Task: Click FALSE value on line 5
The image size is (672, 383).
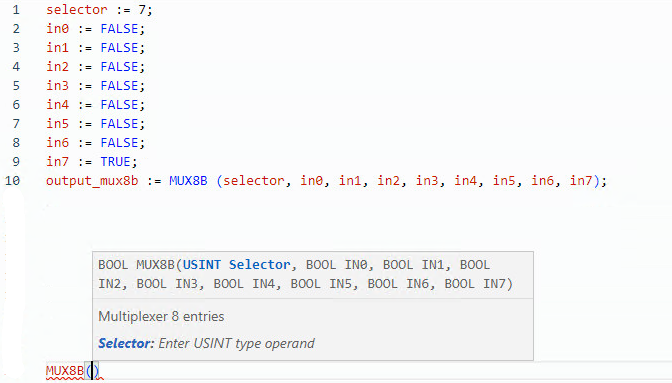Action: [x=119, y=86]
